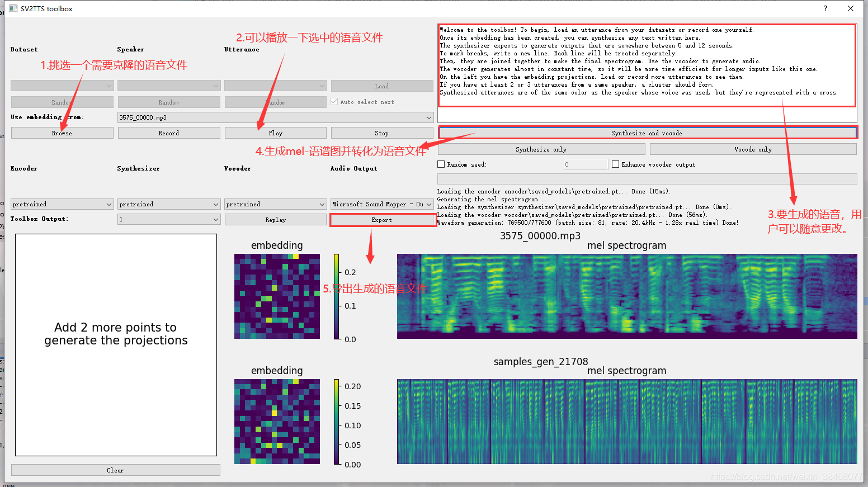Toggle Auto select next checkbox
868x487 pixels.
point(334,102)
